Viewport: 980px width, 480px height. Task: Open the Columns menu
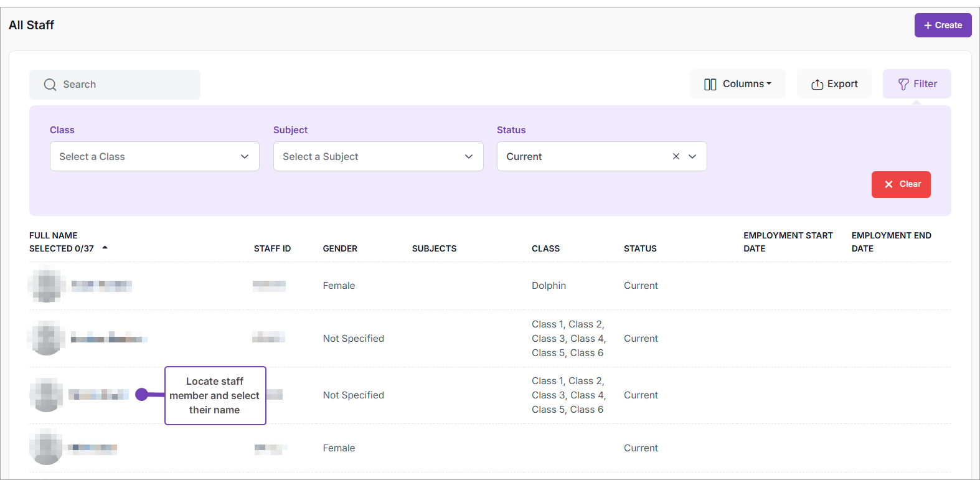tap(737, 84)
